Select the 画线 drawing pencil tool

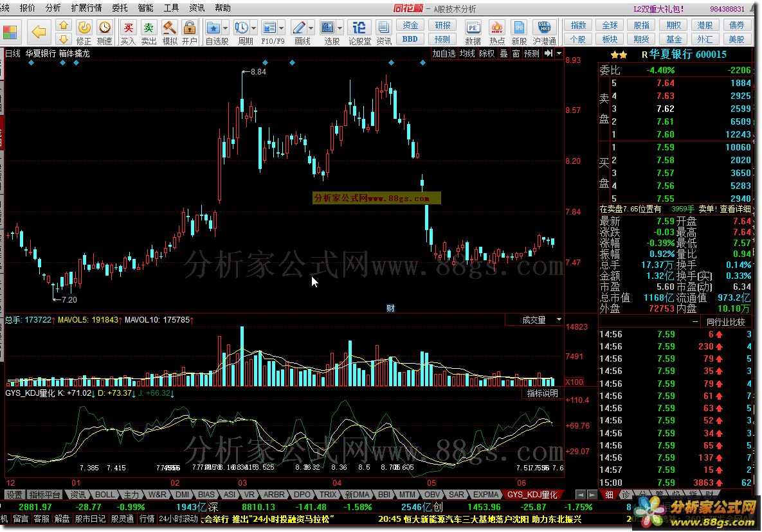pos(299,33)
